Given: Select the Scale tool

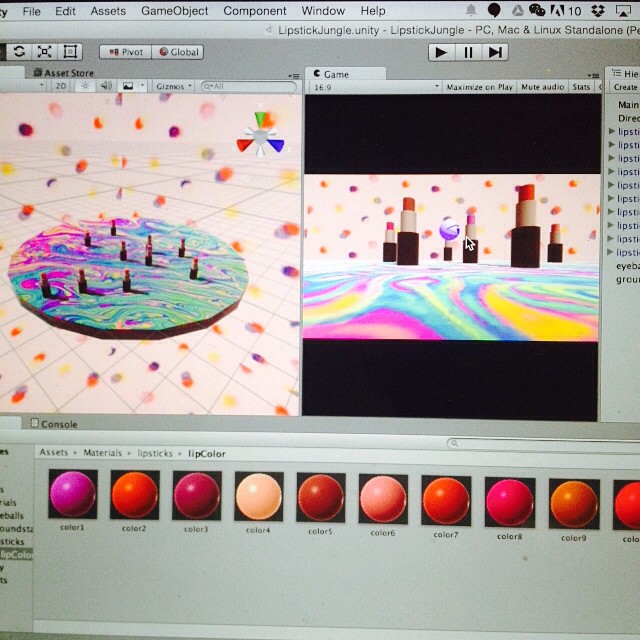Looking at the screenshot, I should coord(46,52).
